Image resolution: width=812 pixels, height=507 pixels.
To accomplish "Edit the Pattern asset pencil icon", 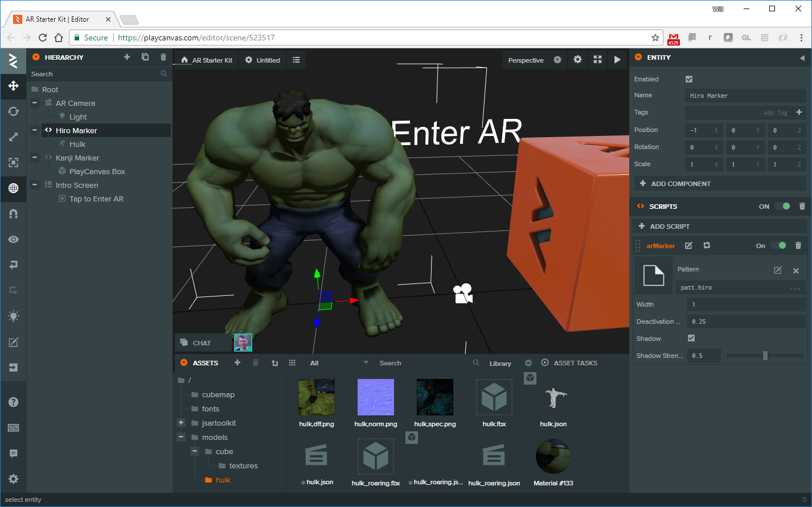I will (x=778, y=270).
